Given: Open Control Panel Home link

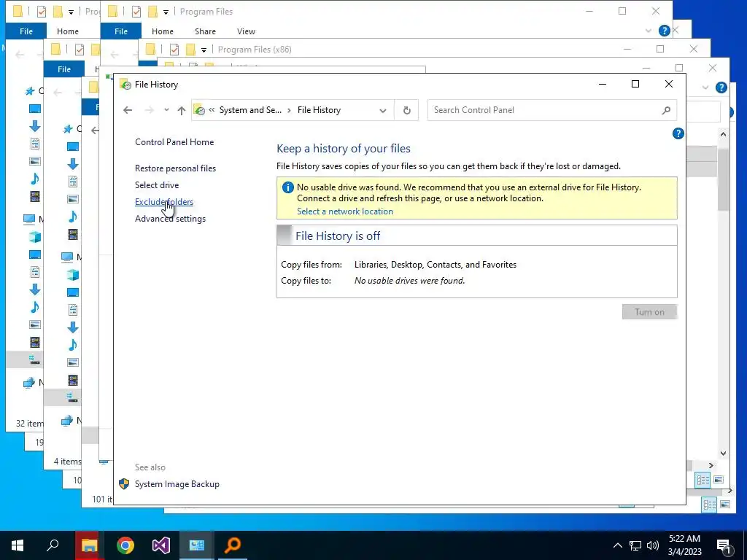Looking at the screenshot, I should [174, 142].
